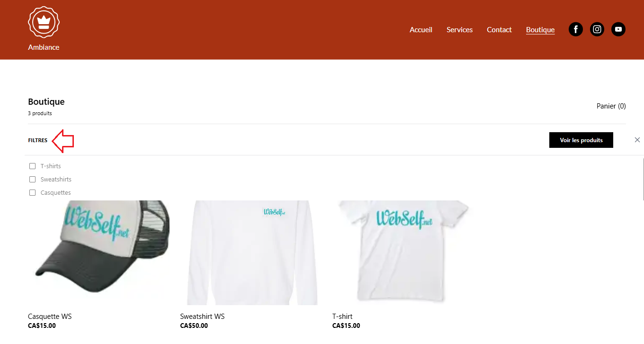The height and width of the screenshot is (344, 644).
Task: Open the Services menu item
Action: point(460,29)
